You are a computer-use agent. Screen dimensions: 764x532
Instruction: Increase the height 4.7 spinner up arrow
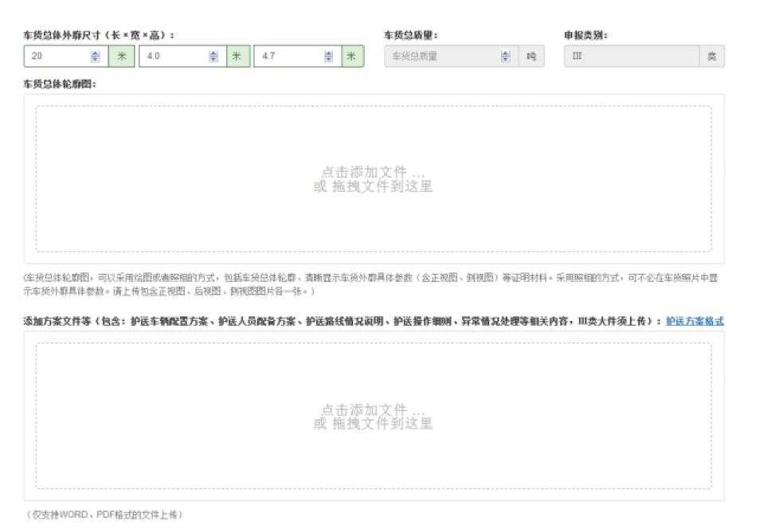[328, 53]
